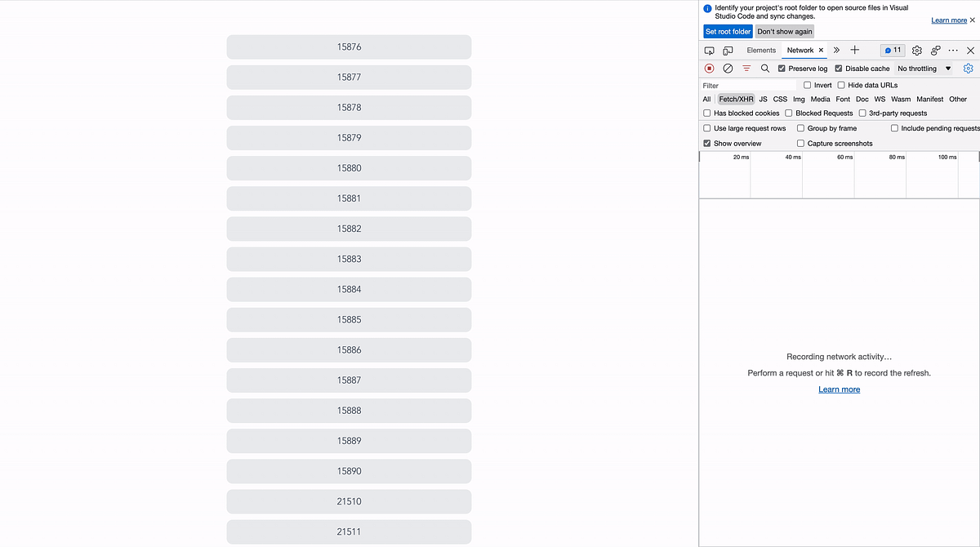Clear the network log
This screenshot has height=547, width=980.
pyautogui.click(x=727, y=68)
